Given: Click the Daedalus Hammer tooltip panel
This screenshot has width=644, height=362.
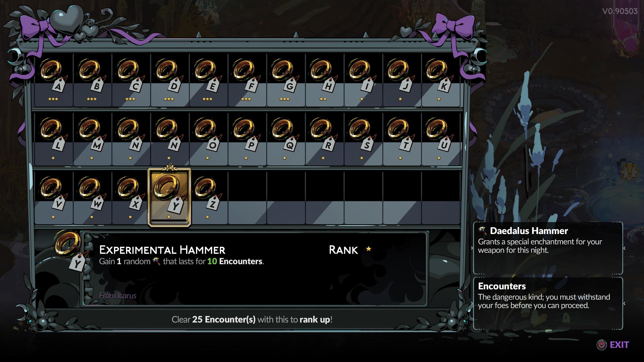Looking at the screenshot, I should click(548, 248).
